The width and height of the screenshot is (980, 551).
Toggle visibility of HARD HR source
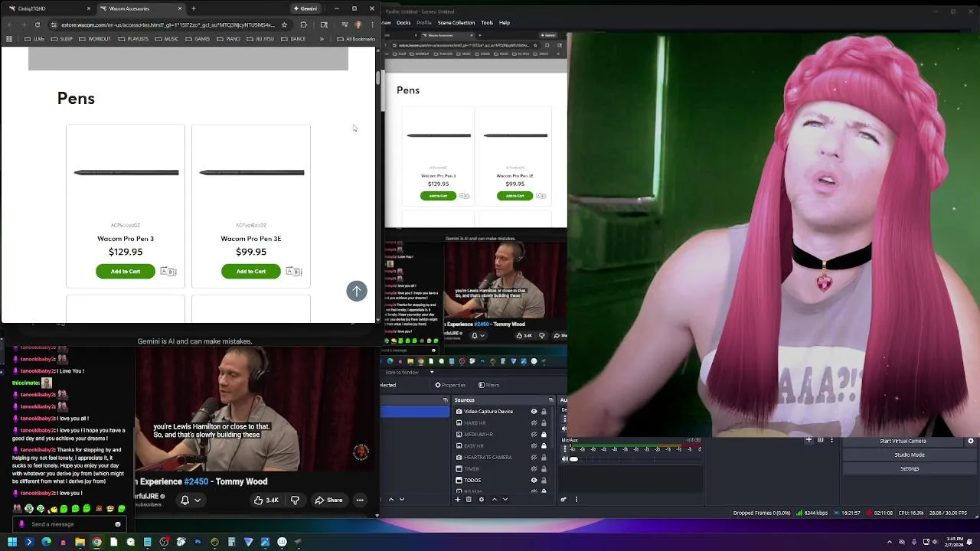[x=534, y=423]
